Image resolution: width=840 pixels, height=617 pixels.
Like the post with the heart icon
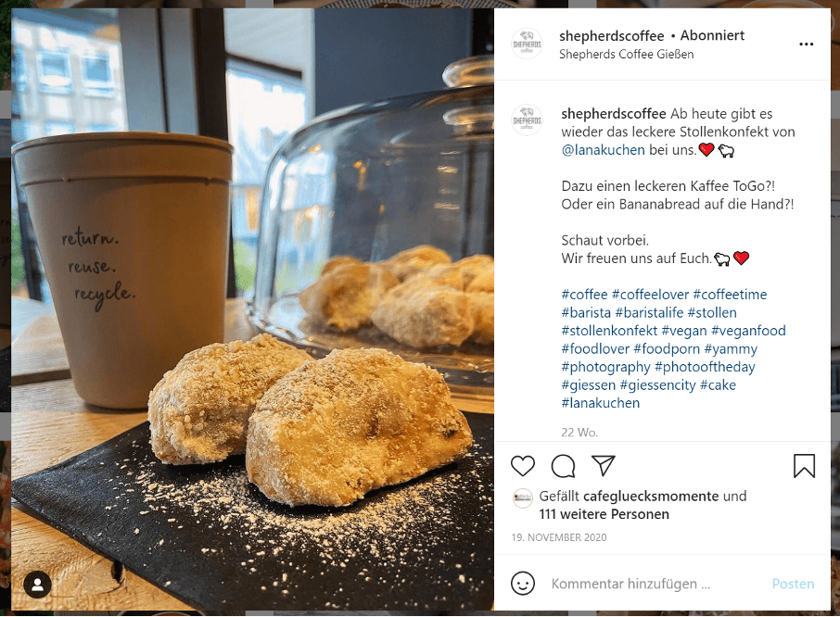[x=522, y=466]
